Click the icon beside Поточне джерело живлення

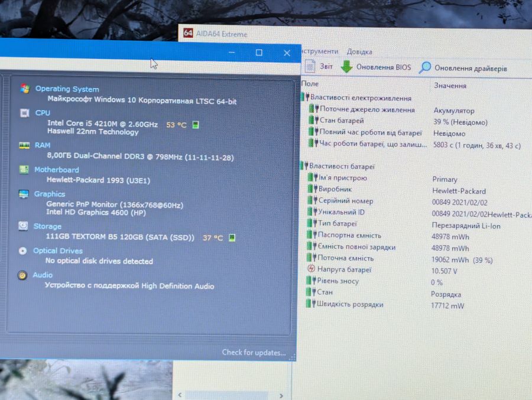(x=313, y=109)
